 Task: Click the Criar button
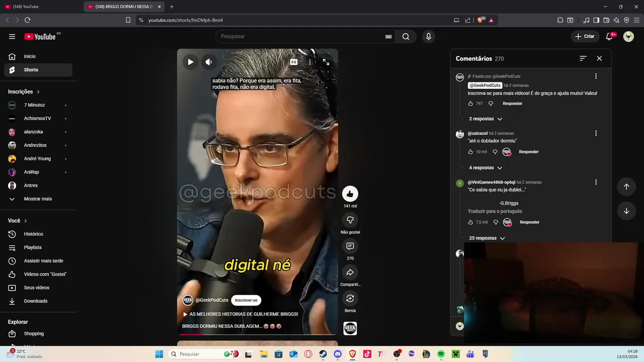tap(585, 36)
